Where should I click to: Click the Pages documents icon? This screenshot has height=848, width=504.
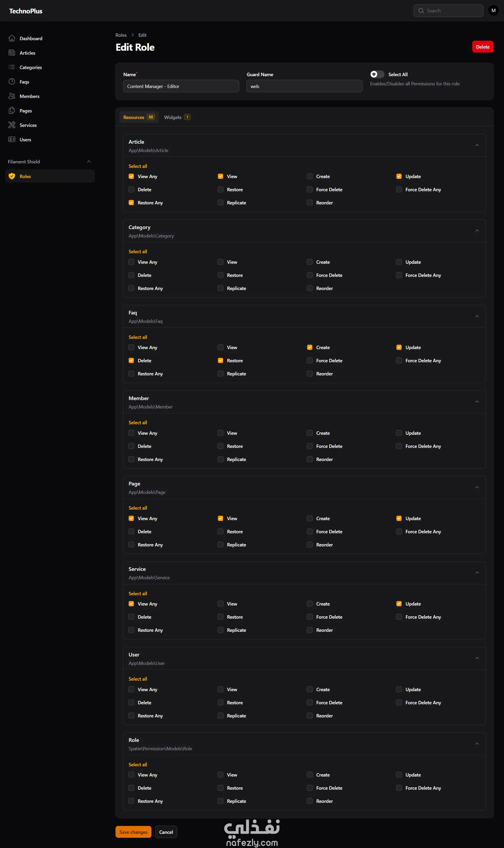12,110
